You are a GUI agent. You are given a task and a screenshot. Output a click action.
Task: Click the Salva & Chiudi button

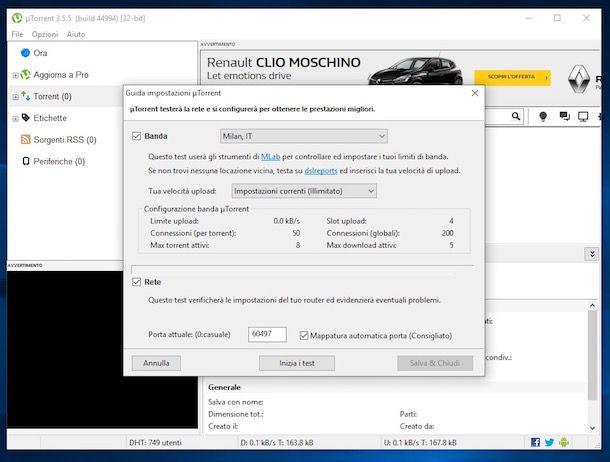point(435,363)
